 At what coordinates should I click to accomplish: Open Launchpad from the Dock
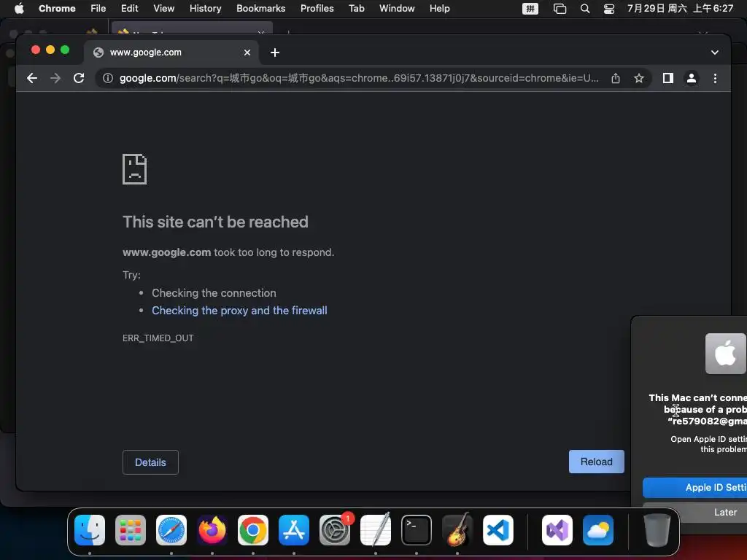tap(131, 530)
